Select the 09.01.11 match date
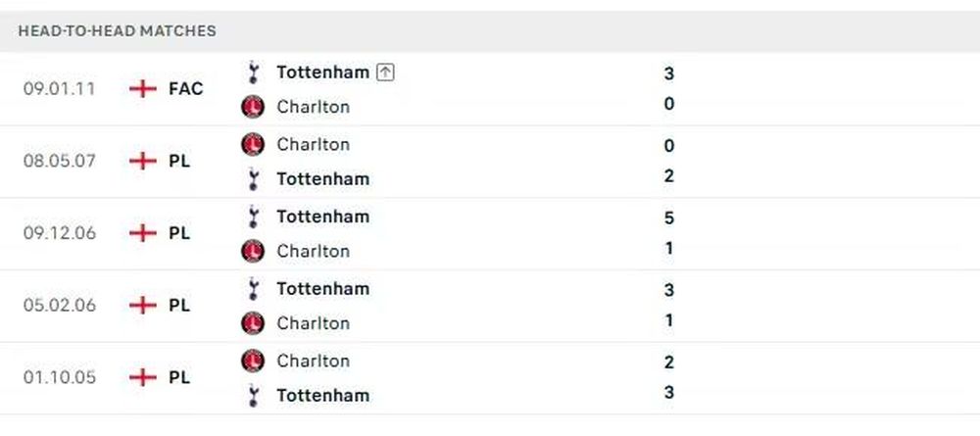The width and height of the screenshot is (980, 436). pos(60,89)
